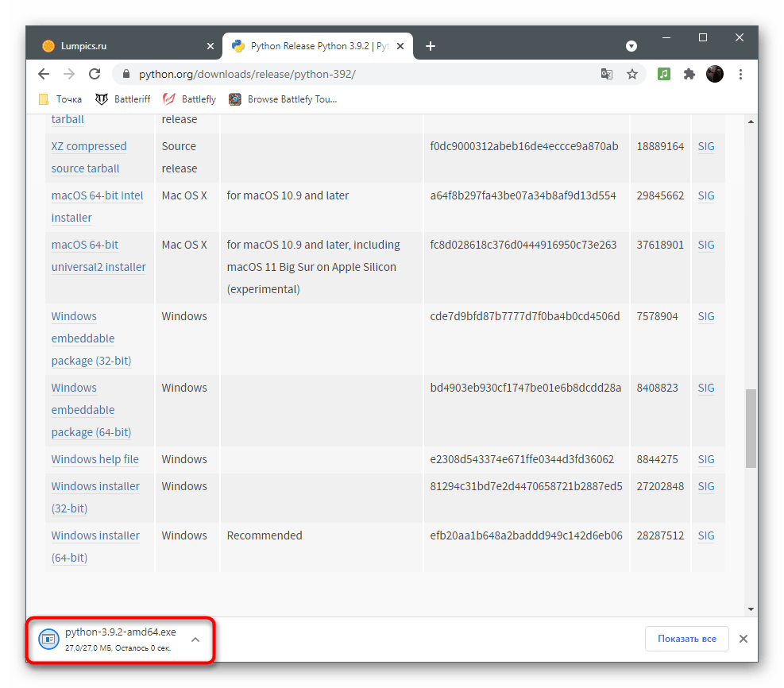The height and width of the screenshot is (688, 784).
Task: Bookmark this page with the star icon
Action: pos(632,74)
